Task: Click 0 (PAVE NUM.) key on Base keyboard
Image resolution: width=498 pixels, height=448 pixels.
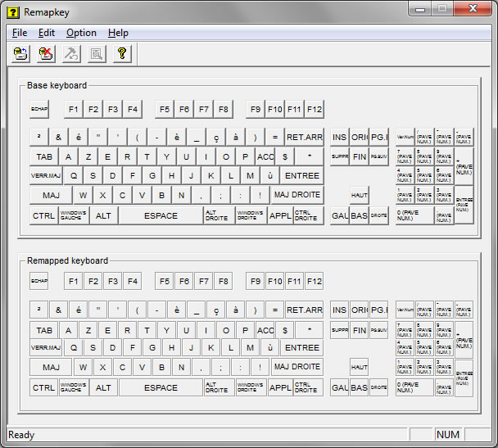Action: [414, 215]
